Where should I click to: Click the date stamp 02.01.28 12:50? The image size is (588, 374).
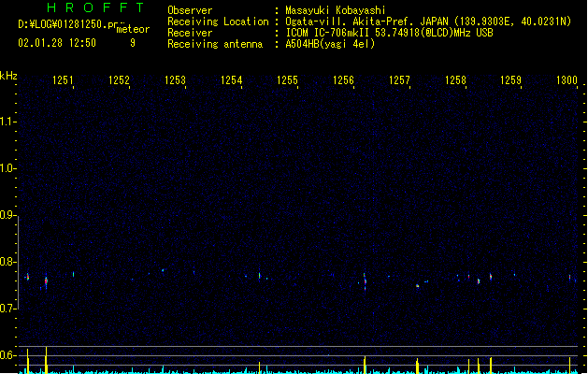[x=57, y=43]
